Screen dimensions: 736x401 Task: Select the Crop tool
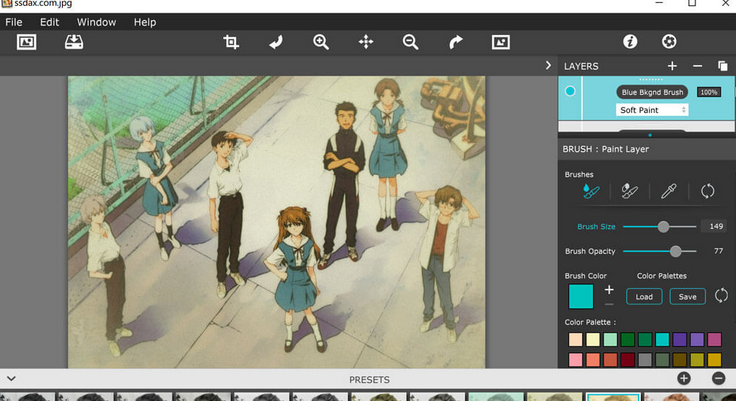point(230,42)
